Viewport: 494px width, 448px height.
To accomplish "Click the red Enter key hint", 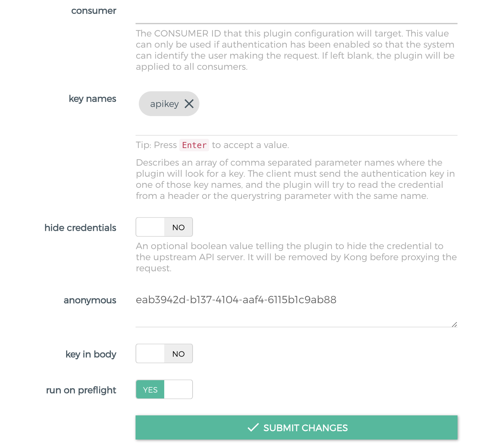I will 194,145.
